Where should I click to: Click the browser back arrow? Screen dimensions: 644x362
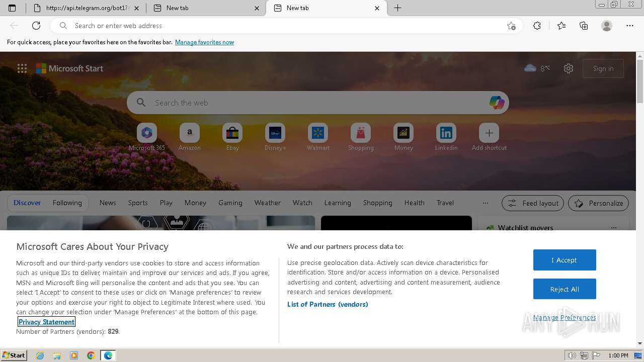coord(14,26)
